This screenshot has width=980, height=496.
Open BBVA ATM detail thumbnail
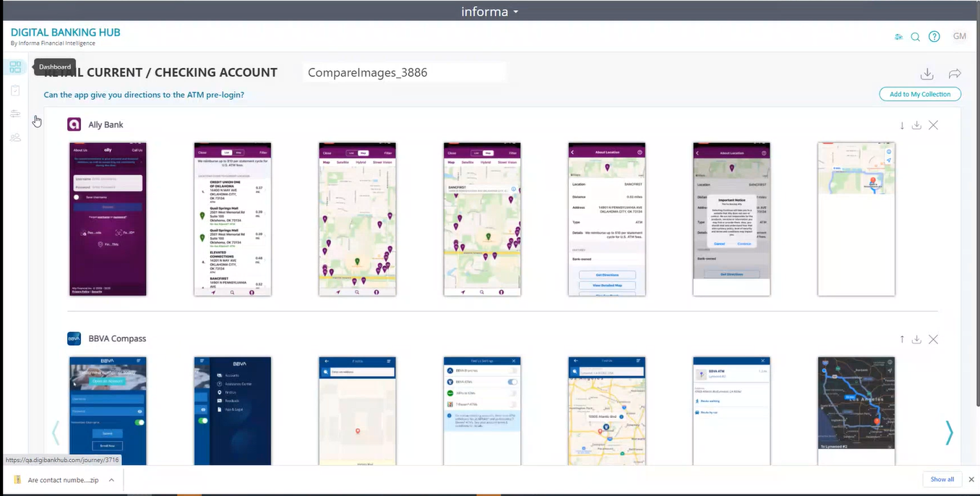click(731, 411)
